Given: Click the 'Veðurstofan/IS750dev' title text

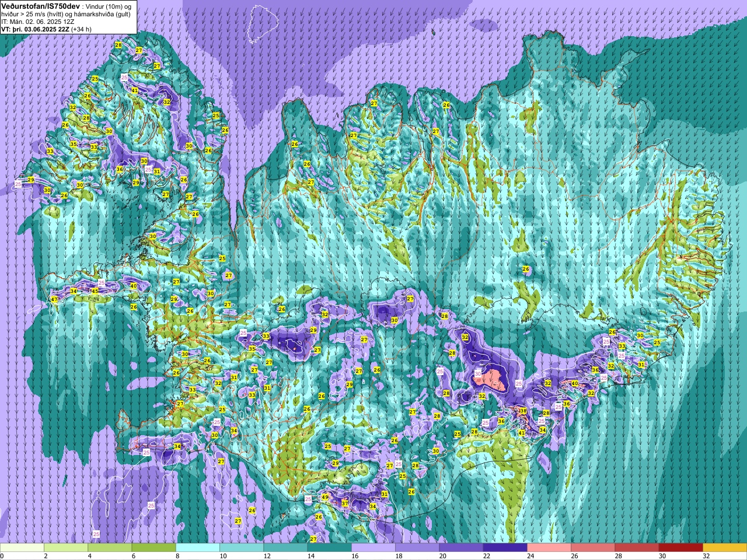Looking at the screenshot, I should [x=41, y=5].
